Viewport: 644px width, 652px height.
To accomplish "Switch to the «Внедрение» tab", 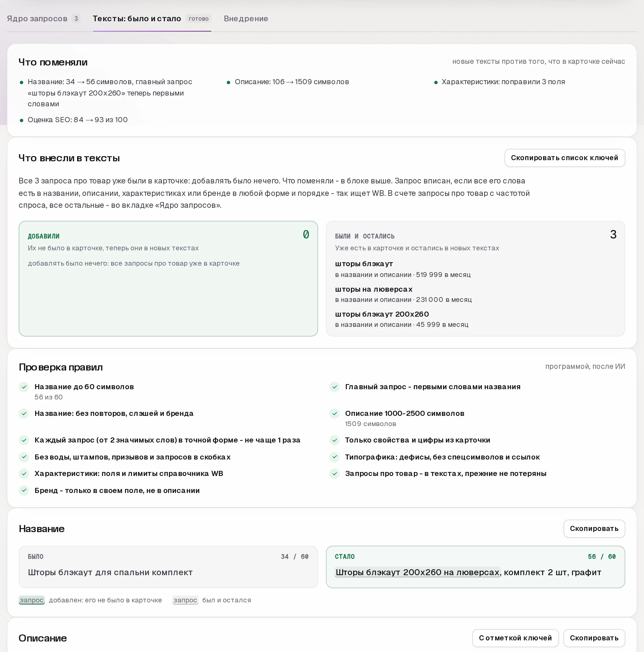I will click(x=246, y=18).
